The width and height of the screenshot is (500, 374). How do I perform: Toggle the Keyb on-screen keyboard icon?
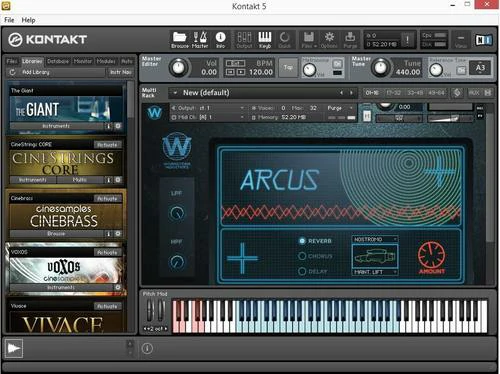click(x=265, y=40)
